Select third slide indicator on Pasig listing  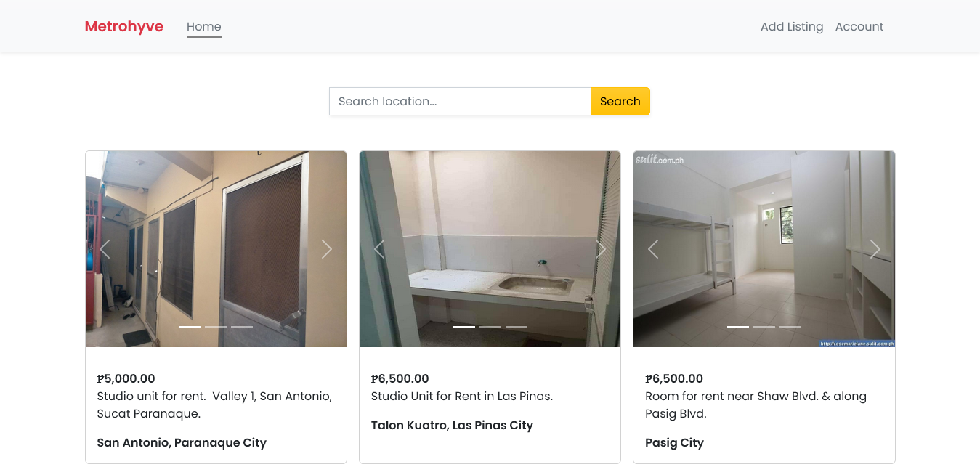click(x=790, y=327)
